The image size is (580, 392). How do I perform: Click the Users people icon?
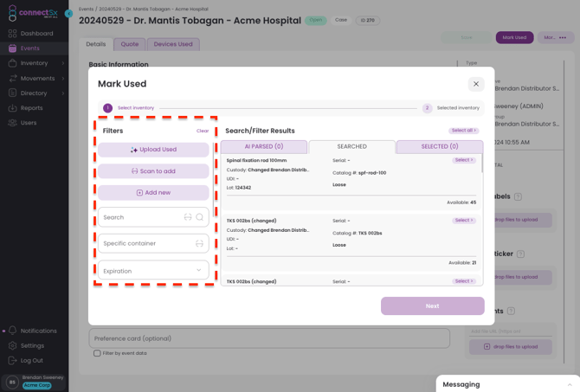[12, 122]
